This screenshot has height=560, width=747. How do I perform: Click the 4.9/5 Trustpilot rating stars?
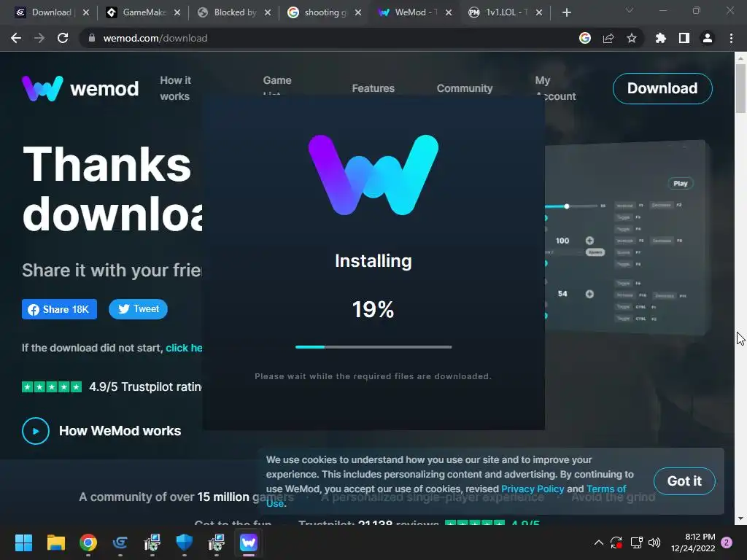tap(52, 387)
